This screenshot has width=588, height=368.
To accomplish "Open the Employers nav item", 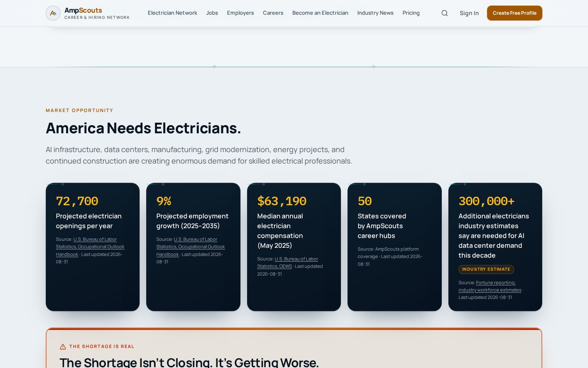I will [241, 13].
